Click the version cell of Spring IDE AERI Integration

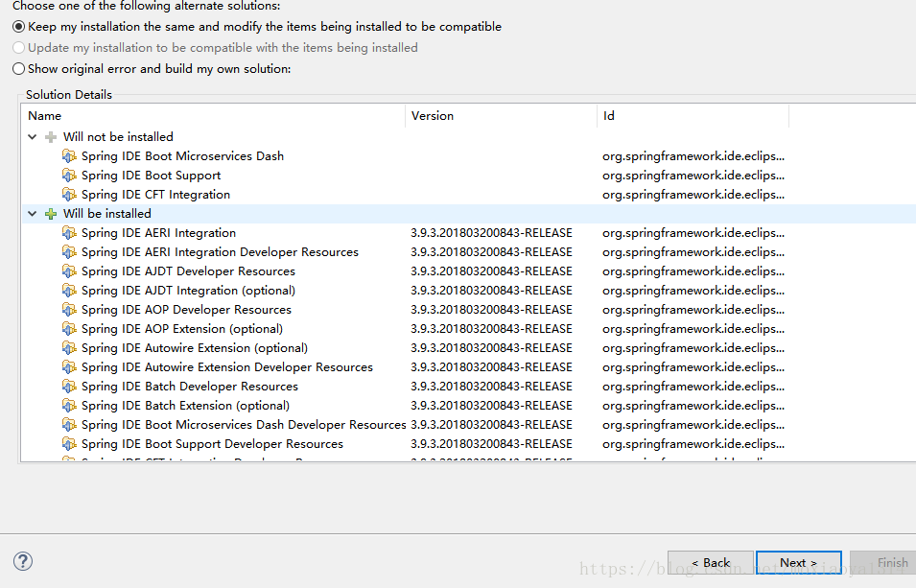coord(491,233)
